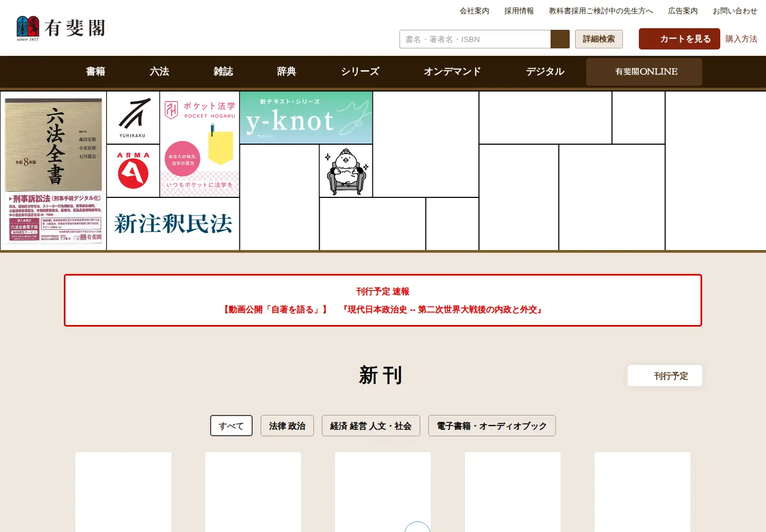The image size is (766, 532).
Task: Select the 法律 政治 filter tab
Action: click(287, 426)
